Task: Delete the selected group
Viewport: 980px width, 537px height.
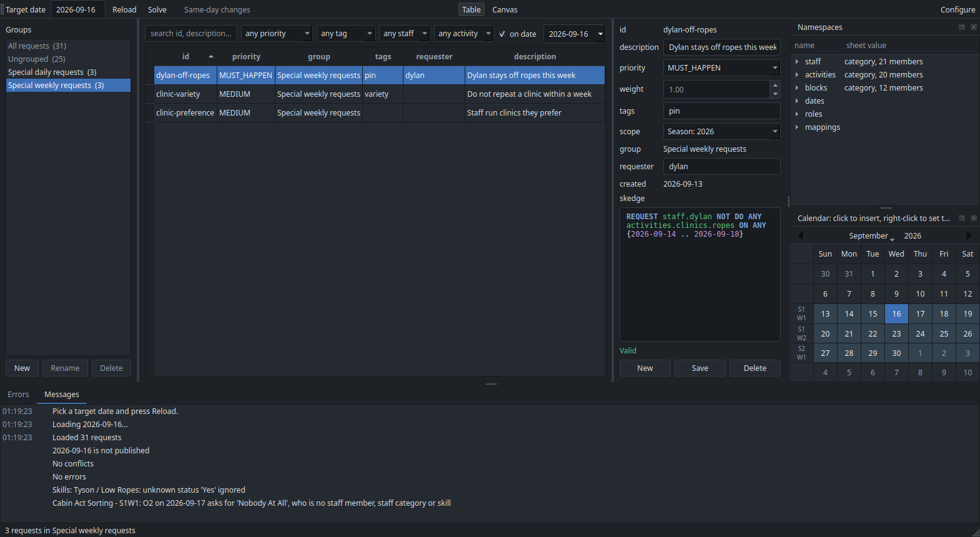Action: click(111, 368)
